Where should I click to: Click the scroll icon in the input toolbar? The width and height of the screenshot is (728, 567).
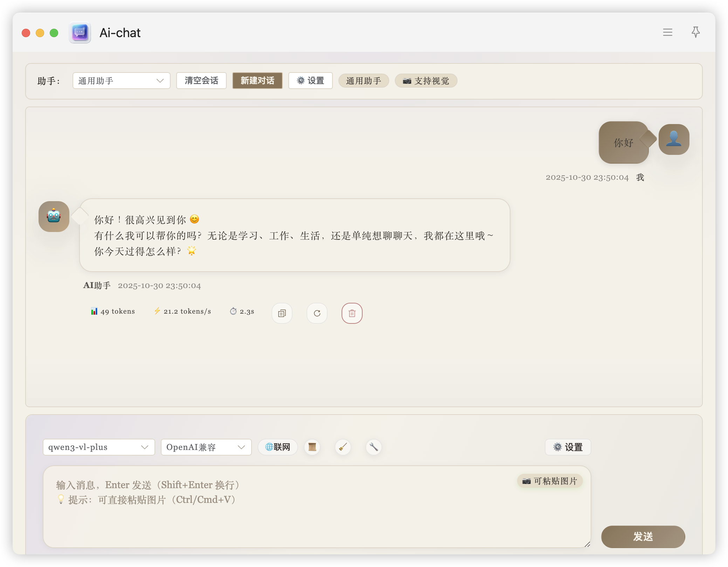[312, 447]
